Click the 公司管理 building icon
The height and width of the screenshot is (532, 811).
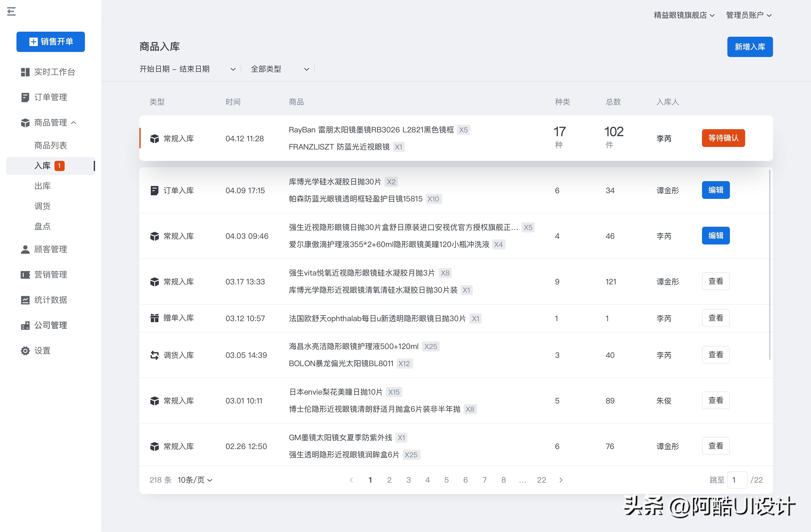(x=25, y=325)
